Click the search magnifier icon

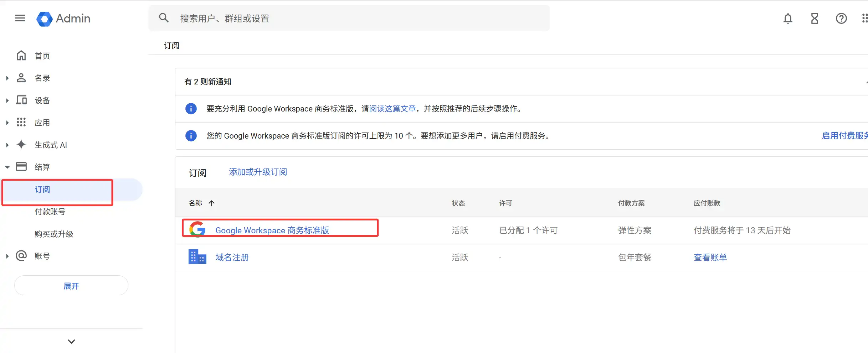[164, 18]
